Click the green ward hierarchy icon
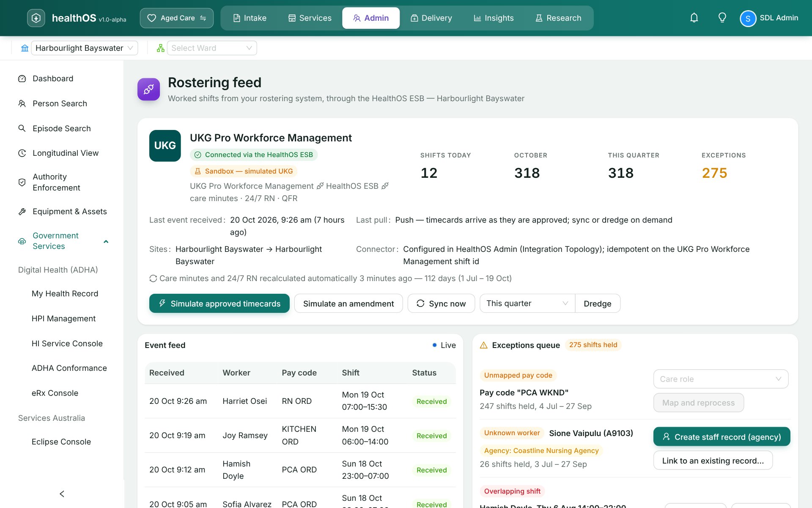Screen dimensions: 812x508 (x=160, y=48)
